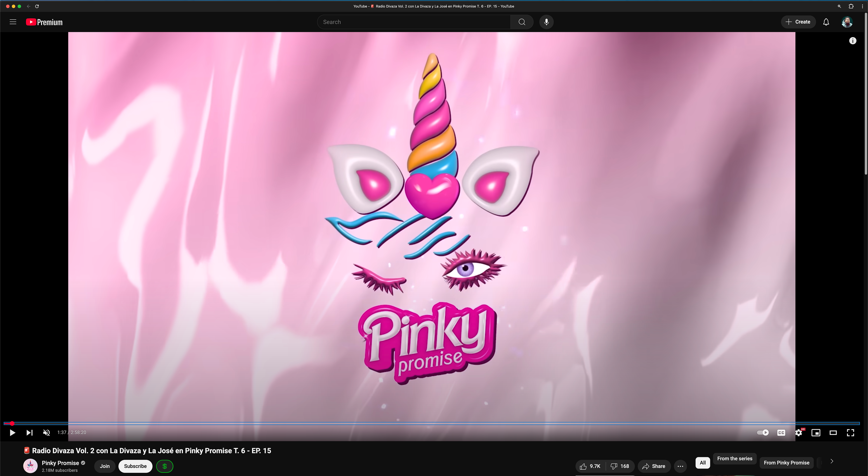Play the paused video
This screenshot has height=476, width=868.
coord(12,433)
